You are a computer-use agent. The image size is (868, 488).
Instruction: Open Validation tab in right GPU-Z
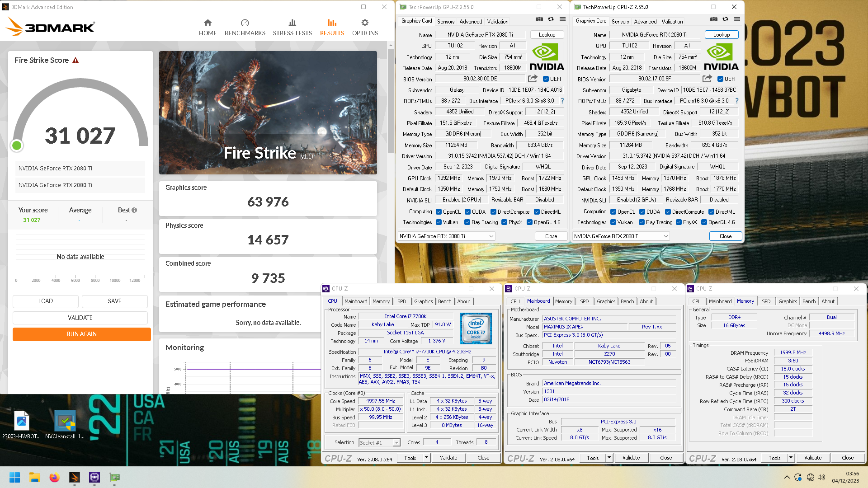pyautogui.click(x=672, y=21)
